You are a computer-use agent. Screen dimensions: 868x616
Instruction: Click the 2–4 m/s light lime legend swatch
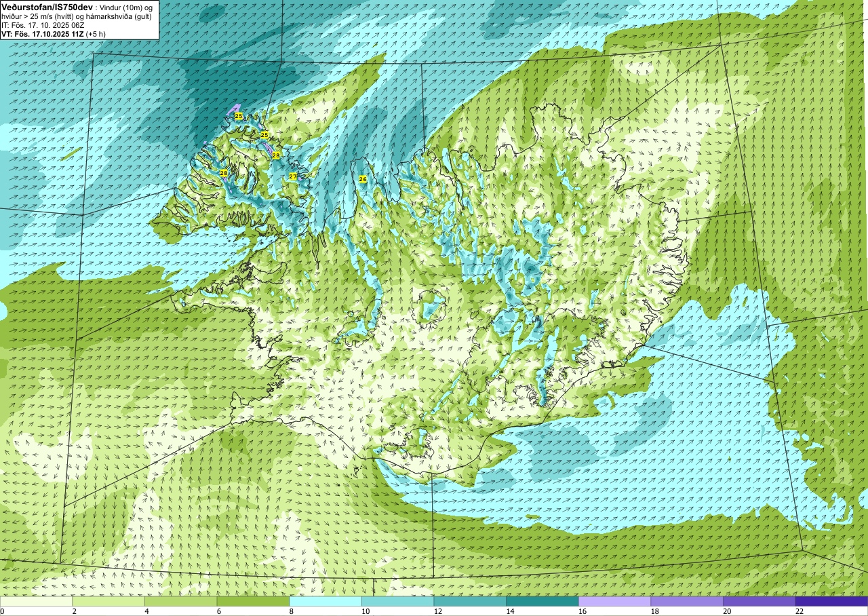[108, 601]
